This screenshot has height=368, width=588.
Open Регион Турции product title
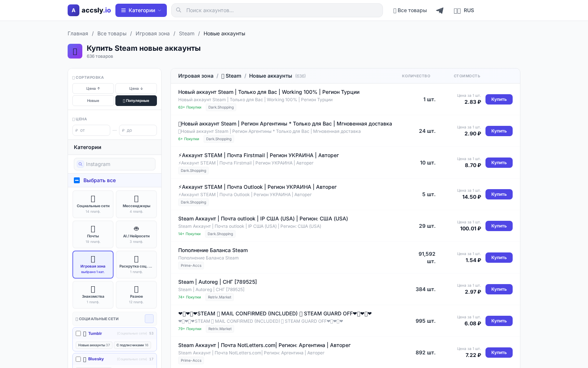point(269,92)
